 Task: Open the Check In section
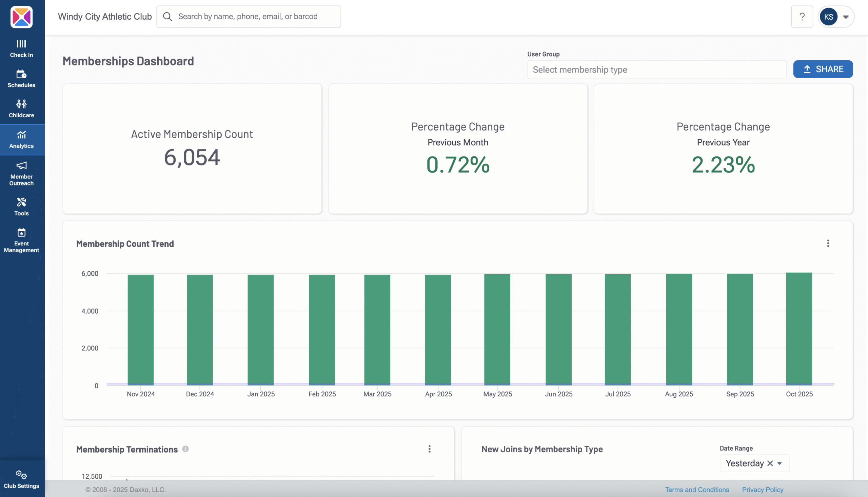pos(21,48)
